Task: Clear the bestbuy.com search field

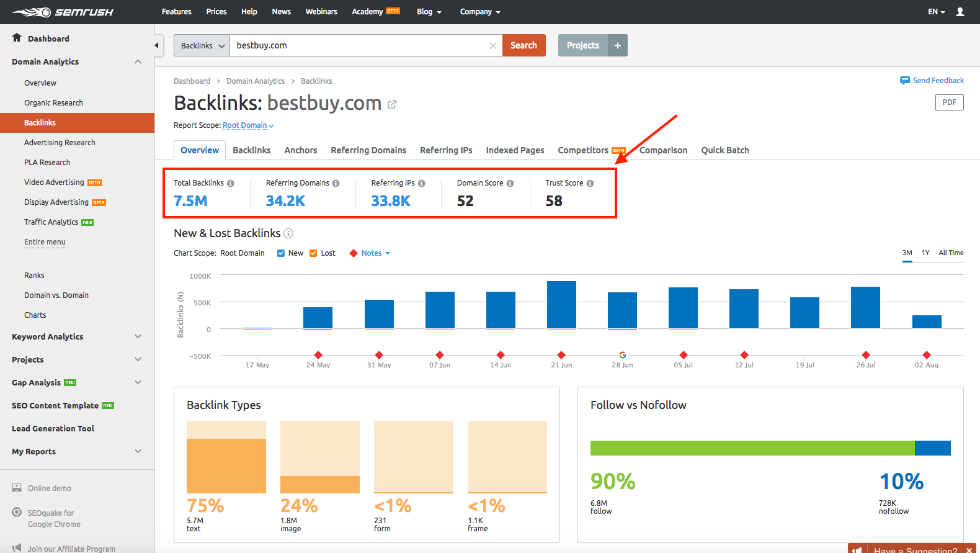Action: [492, 45]
